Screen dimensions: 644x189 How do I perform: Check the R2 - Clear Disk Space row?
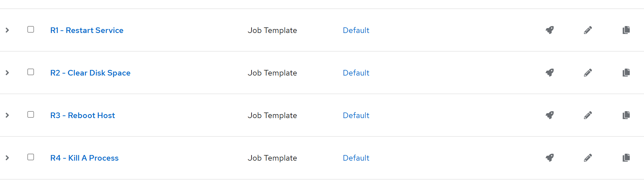coord(31,72)
